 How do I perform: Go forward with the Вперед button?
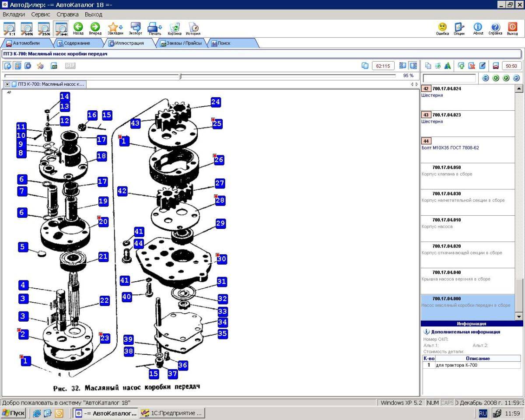point(95,28)
